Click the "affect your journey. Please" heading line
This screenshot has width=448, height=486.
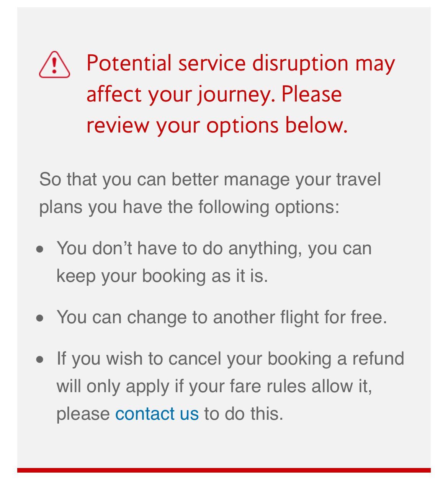pos(214,94)
